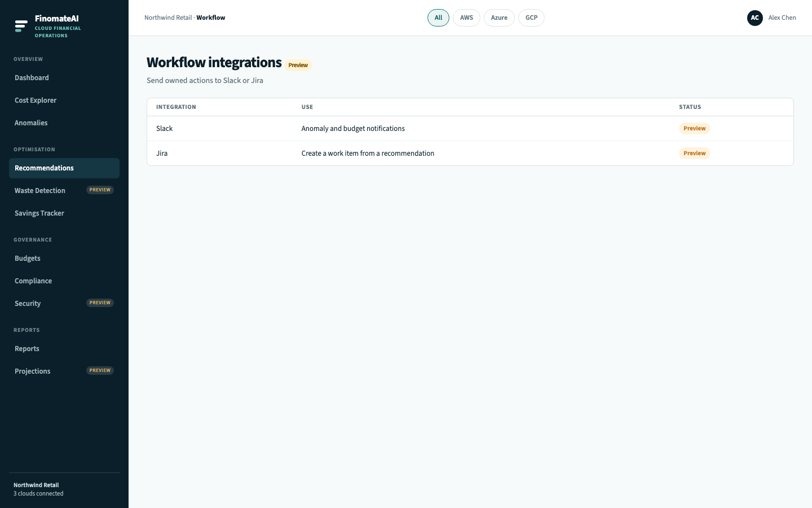Go to Cost Explorer
This screenshot has height=508, width=812.
point(64,100)
